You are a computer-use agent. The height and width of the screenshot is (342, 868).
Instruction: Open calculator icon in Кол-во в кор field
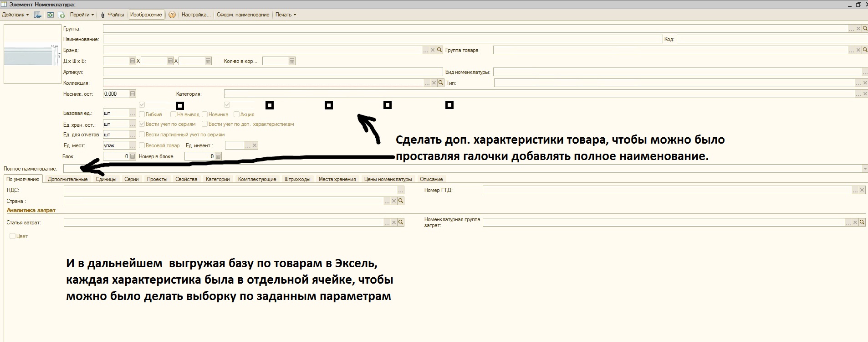tap(292, 61)
